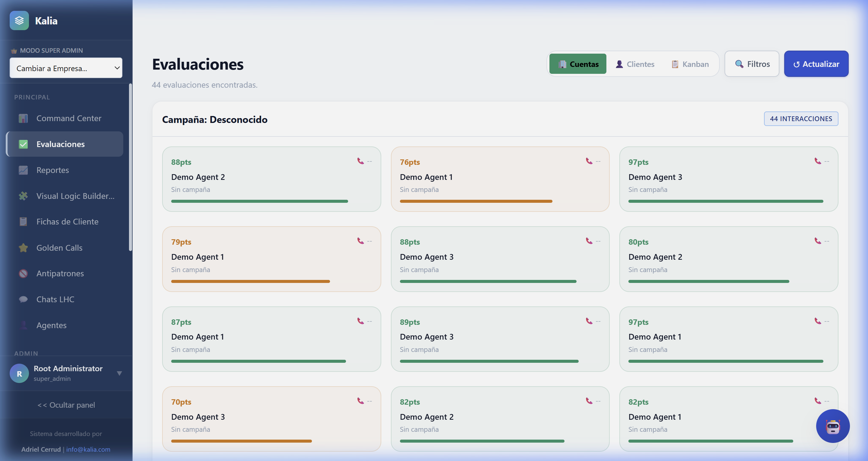Open the Visual Logic Builder puzzle icon

[x=23, y=196]
